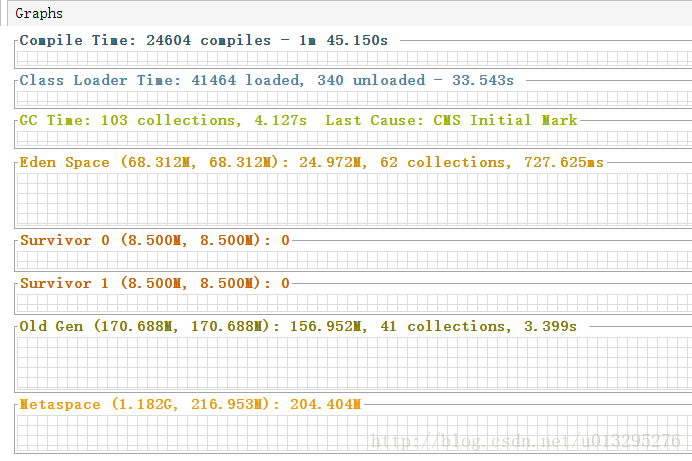The height and width of the screenshot is (461, 692).
Task: Click the Class Loader Time label
Action: point(267,80)
